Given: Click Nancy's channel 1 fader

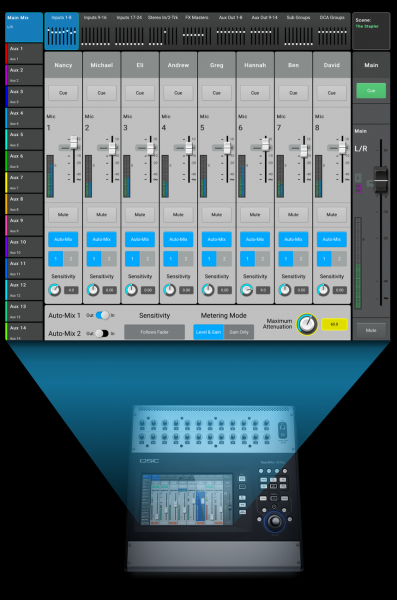Looking at the screenshot, I should pos(74,142).
